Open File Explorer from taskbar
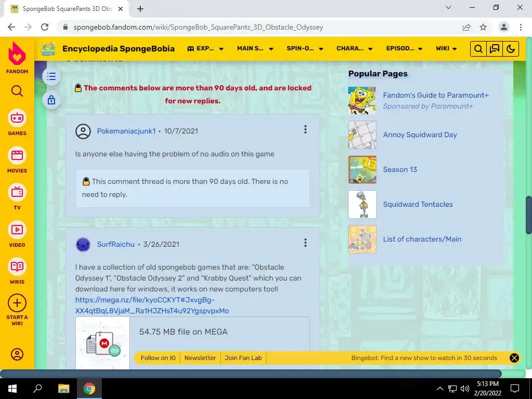Image resolution: width=532 pixels, height=399 pixels. pos(63,389)
